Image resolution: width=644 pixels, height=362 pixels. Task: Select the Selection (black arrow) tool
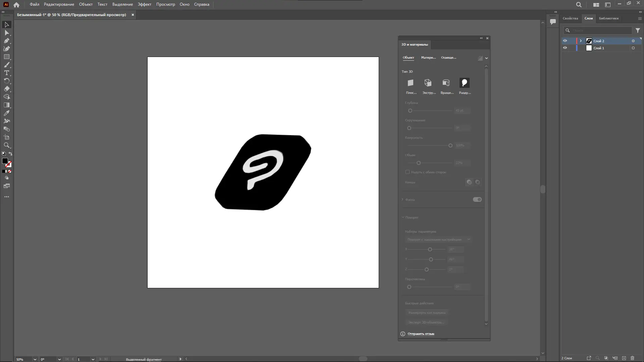pos(6,25)
